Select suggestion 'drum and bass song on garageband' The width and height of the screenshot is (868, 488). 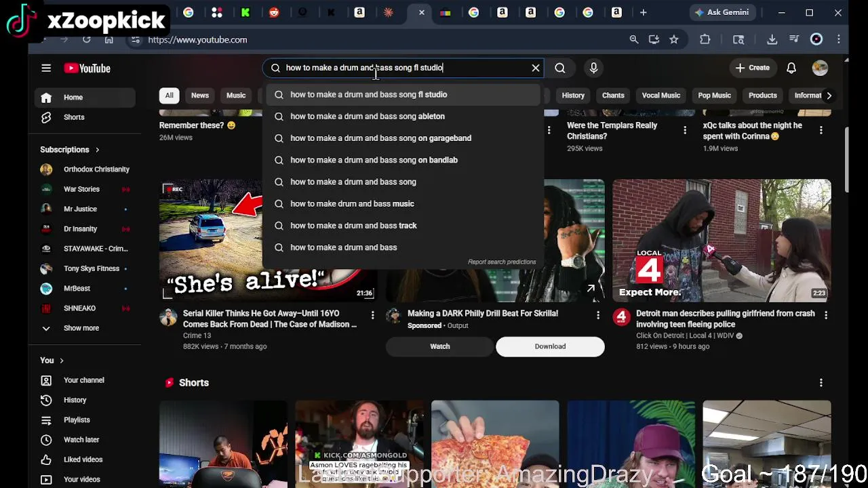click(403, 138)
